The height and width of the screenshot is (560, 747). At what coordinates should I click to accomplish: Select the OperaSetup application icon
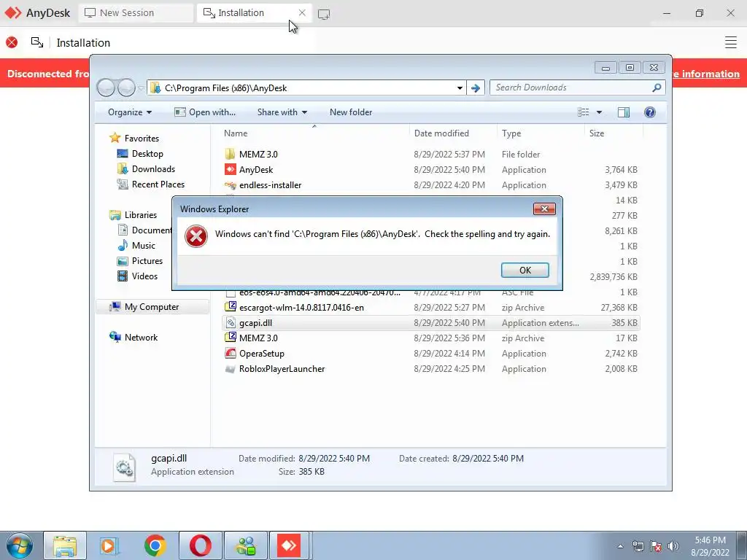point(230,353)
